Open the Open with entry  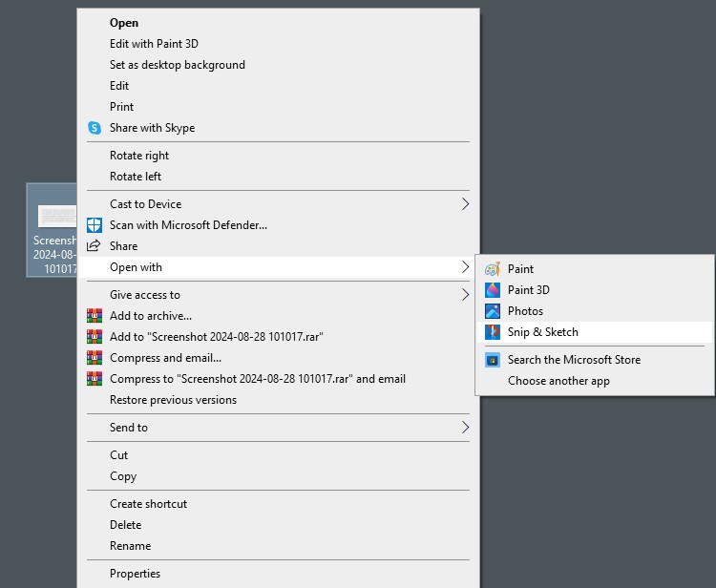click(278, 267)
